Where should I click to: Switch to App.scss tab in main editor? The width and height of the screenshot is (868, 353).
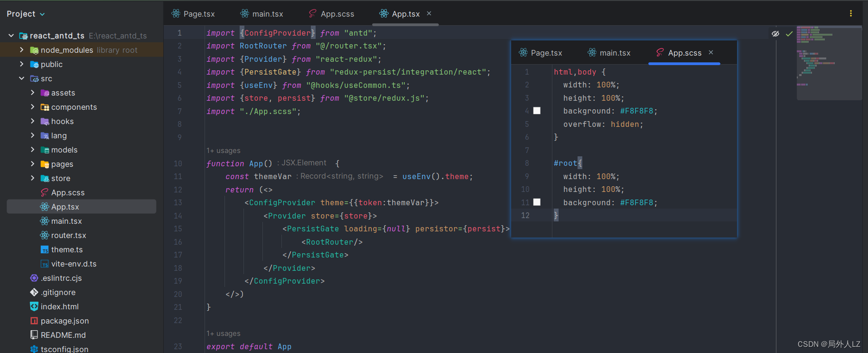[x=331, y=14]
